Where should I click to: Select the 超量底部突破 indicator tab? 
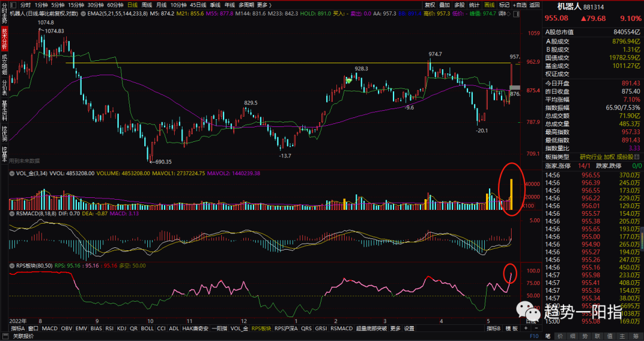(x=371, y=328)
